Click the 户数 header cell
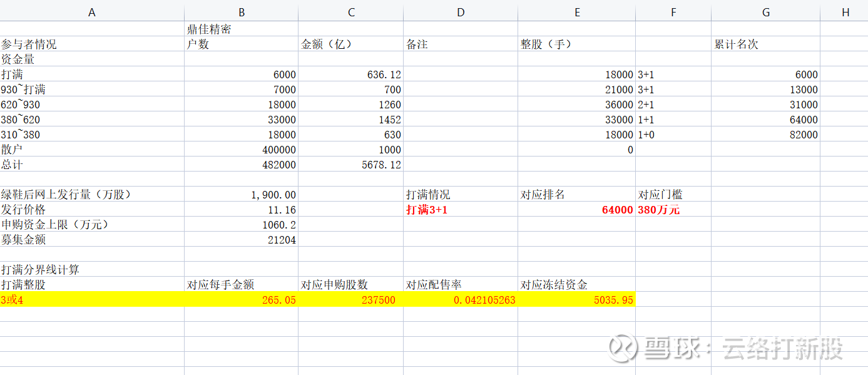Image resolution: width=868 pixels, height=375 pixels. (x=242, y=44)
